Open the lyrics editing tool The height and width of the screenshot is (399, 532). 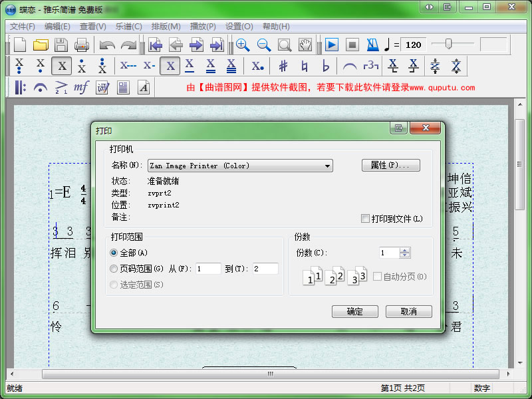click(102, 88)
